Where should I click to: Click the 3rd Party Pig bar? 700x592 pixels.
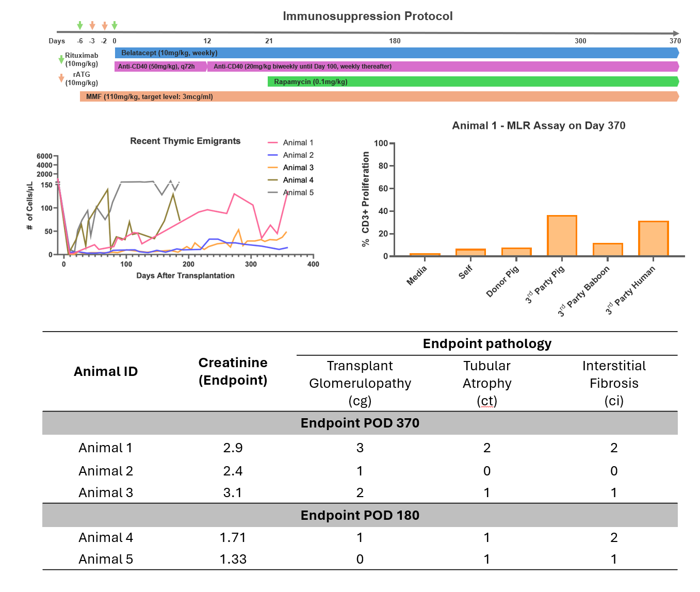(x=562, y=236)
